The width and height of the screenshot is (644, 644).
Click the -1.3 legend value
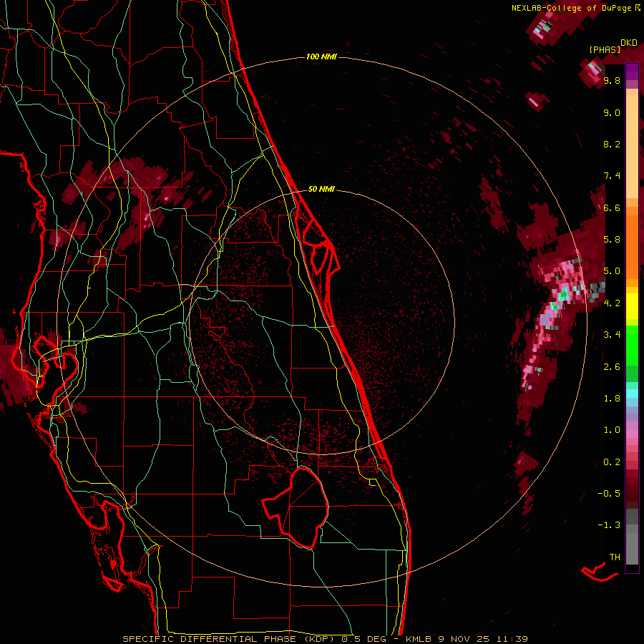point(609,525)
